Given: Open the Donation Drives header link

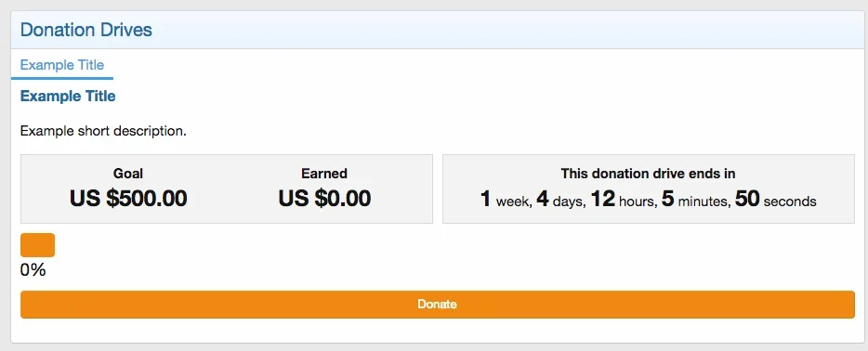Looking at the screenshot, I should 86,30.
